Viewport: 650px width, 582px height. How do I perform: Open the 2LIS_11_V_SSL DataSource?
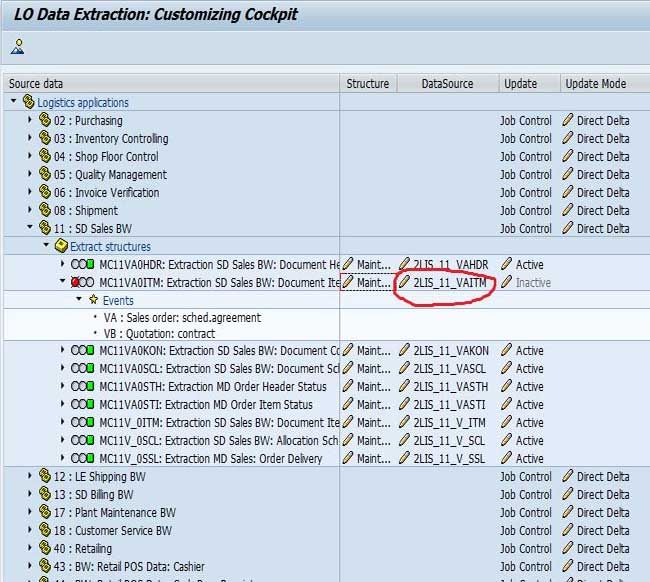tap(449, 458)
